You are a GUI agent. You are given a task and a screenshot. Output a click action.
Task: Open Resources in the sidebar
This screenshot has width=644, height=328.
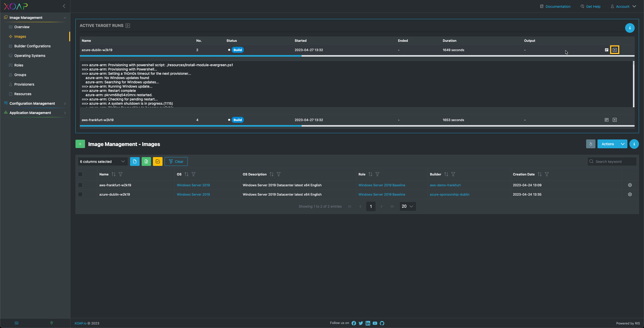pos(23,94)
